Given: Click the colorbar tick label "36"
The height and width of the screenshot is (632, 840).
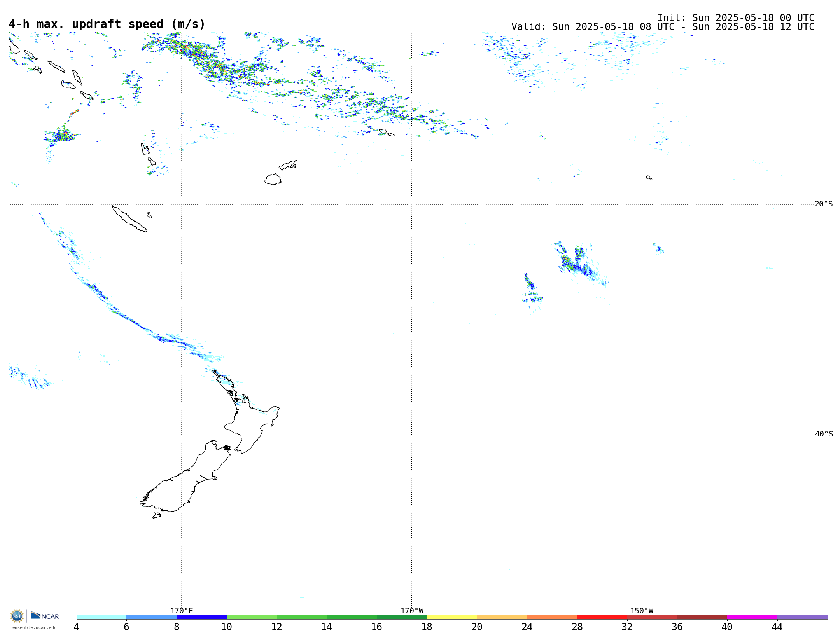Looking at the screenshot, I should tap(677, 627).
